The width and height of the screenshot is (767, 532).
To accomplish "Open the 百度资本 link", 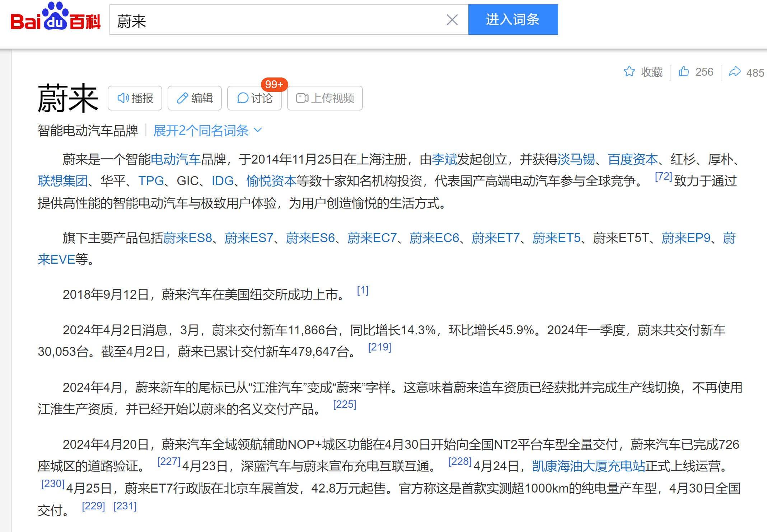I will pyautogui.click(x=633, y=159).
